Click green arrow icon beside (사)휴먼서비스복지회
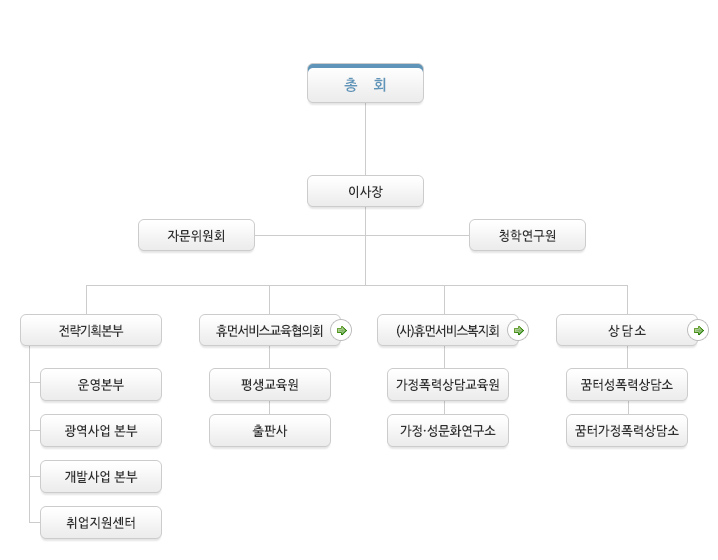 coord(518,330)
